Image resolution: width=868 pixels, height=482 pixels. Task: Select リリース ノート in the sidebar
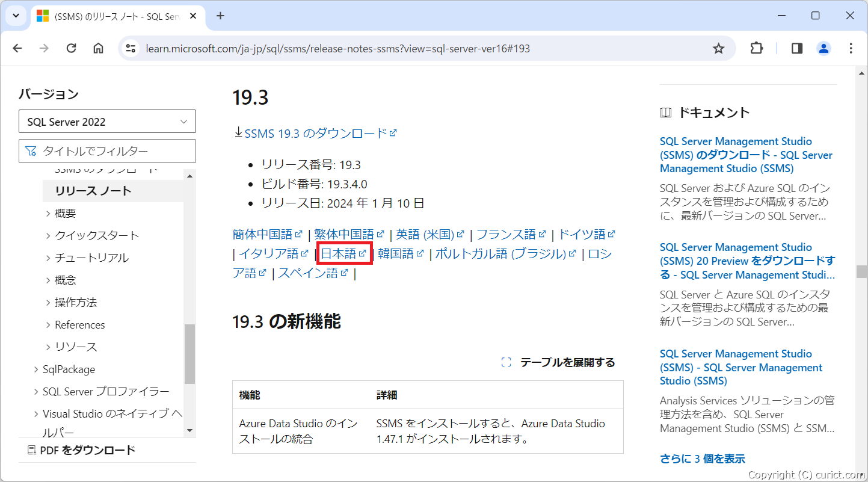[x=93, y=191]
